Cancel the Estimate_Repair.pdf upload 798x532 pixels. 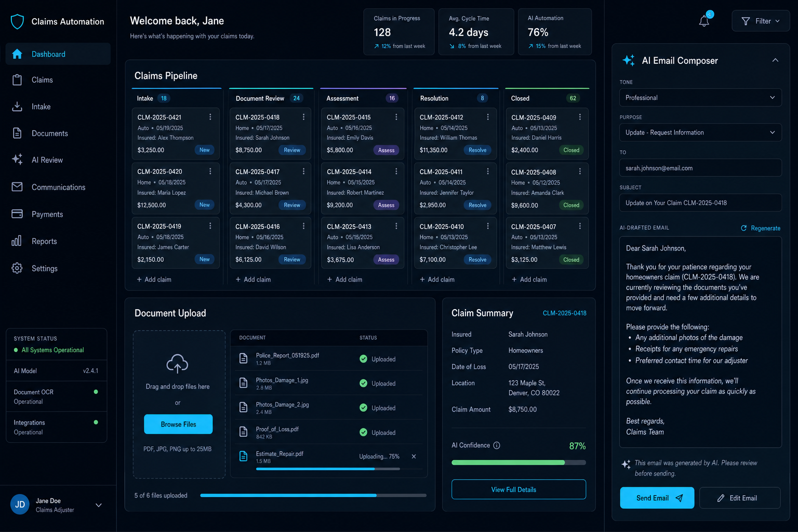pos(414,456)
